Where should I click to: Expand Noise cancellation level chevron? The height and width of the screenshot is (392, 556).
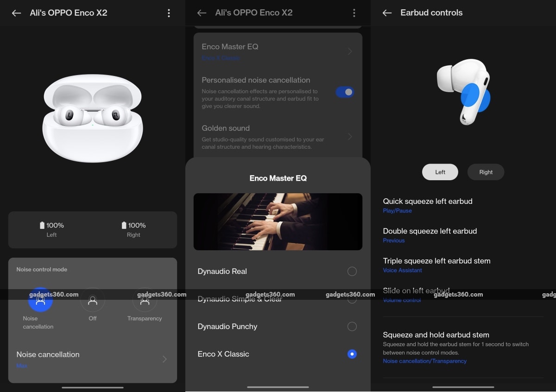click(x=164, y=359)
